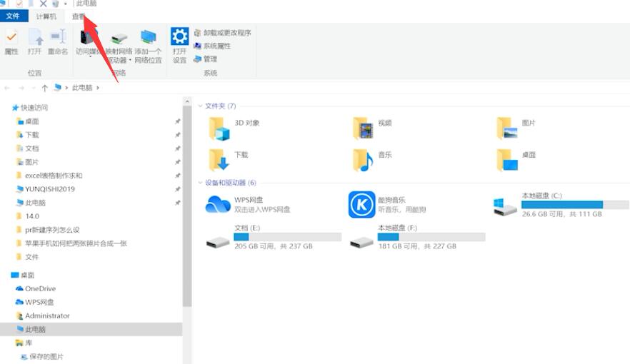Click the up-one-level arrow in navigation bar
Screen dimensions: 630x364
(44, 88)
